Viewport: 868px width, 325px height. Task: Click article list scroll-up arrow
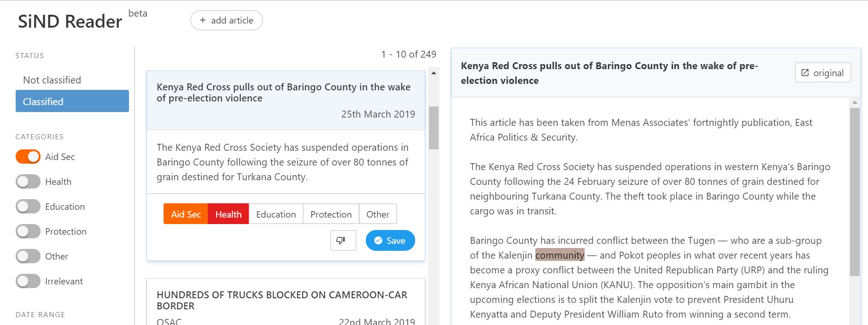pyautogui.click(x=434, y=73)
